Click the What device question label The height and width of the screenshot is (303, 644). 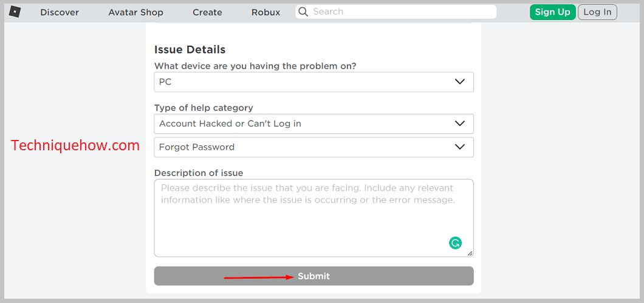255,66
